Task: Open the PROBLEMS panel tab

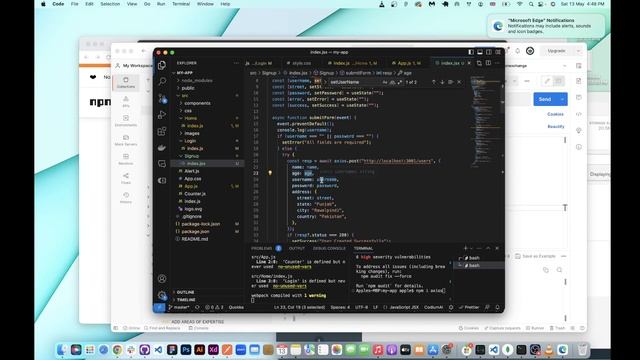Action: tap(262, 248)
